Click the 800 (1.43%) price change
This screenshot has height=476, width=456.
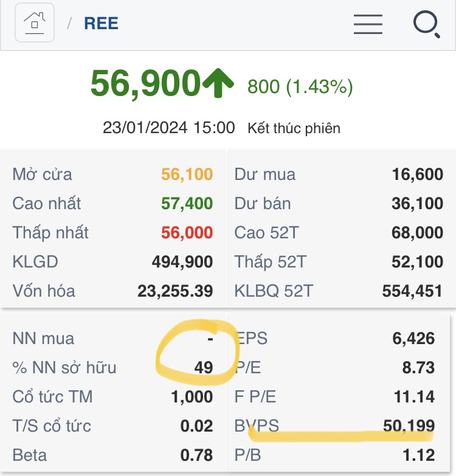tap(300, 87)
